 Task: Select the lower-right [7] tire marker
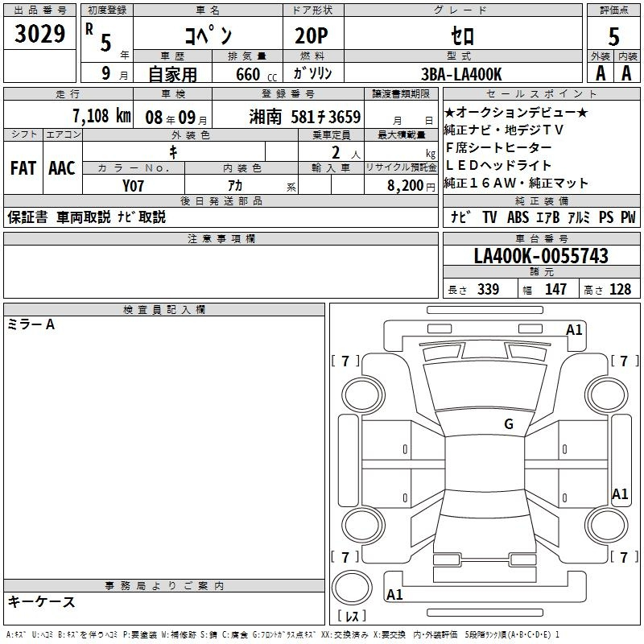(x=623, y=557)
